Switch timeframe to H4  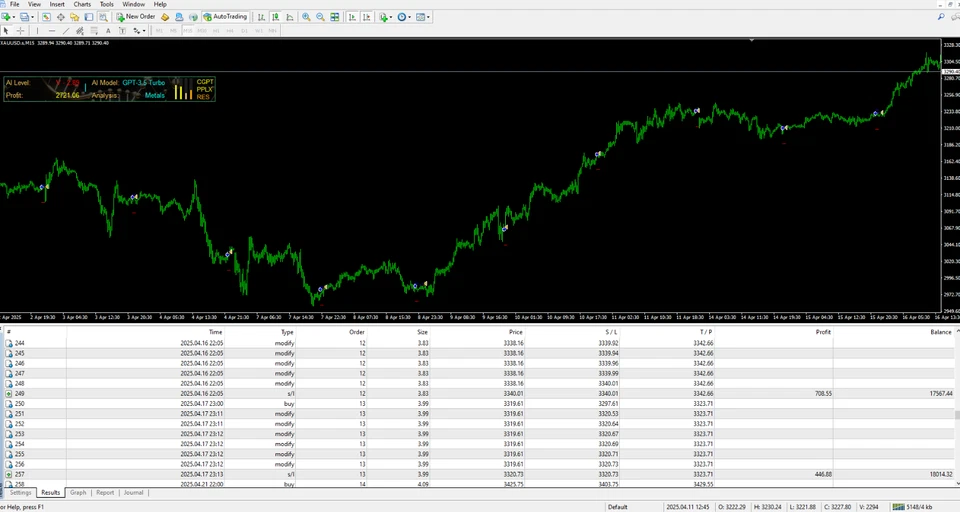coord(230,30)
